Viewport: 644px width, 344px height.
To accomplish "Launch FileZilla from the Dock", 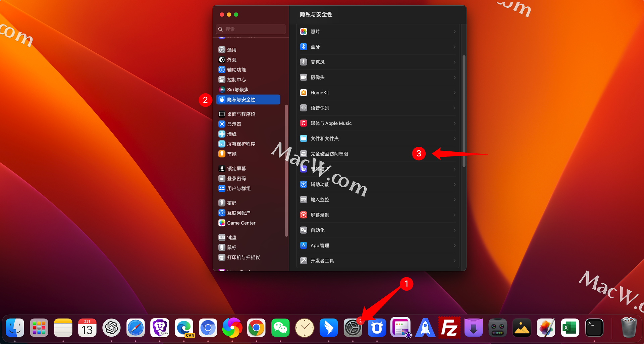I will point(449,328).
